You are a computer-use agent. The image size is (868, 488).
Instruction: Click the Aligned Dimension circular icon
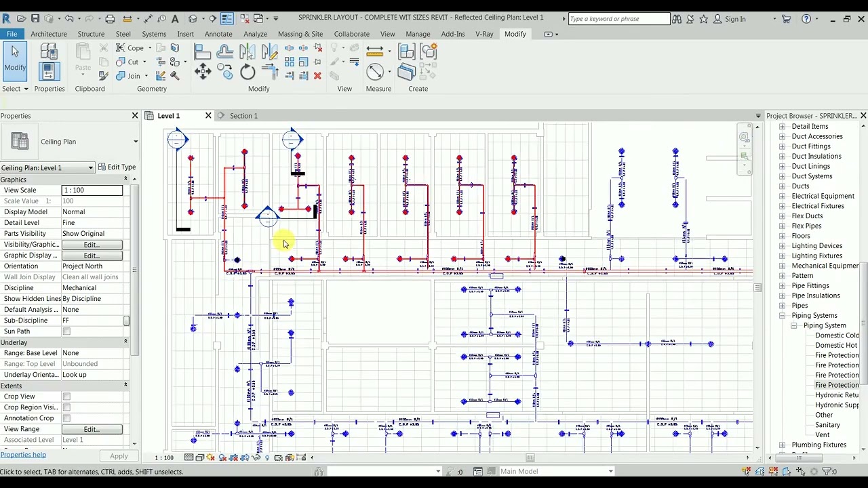(x=375, y=72)
